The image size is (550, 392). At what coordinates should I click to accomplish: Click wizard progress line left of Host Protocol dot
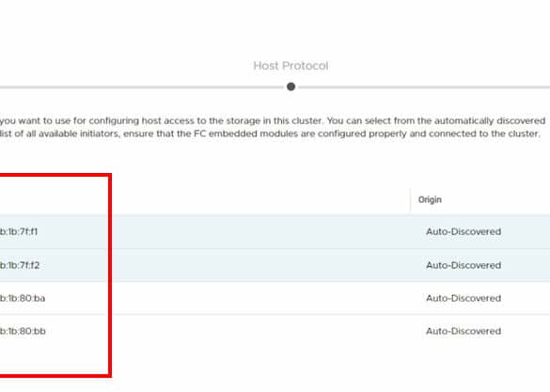point(142,87)
